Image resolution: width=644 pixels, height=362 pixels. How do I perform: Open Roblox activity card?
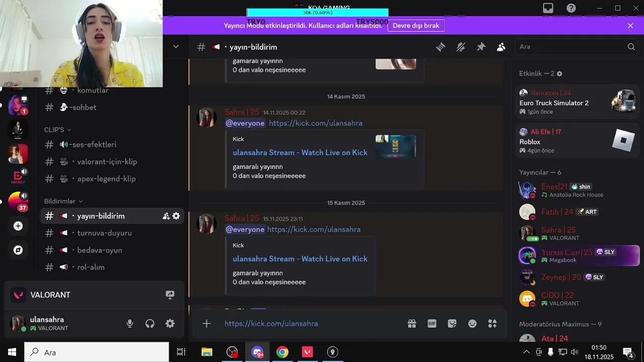[x=578, y=141]
